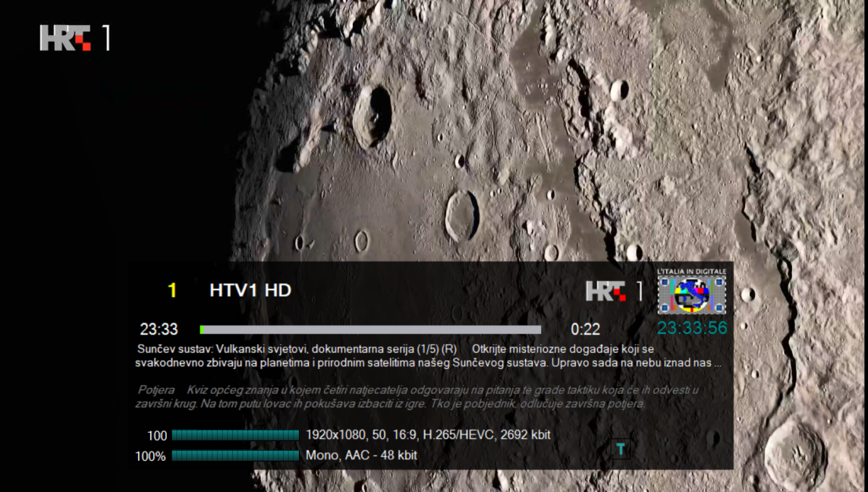The width and height of the screenshot is (868, 492).
Task: Click the 100 signal strength value
Action: [157, 436]
